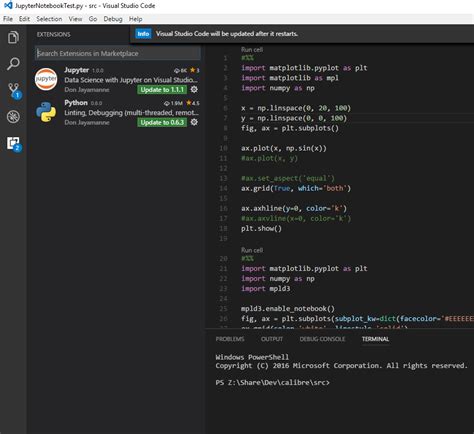This screenshot has width=474, height=434.
Task: Click Python author Don Jayamanne
Action: pos(87,122)
